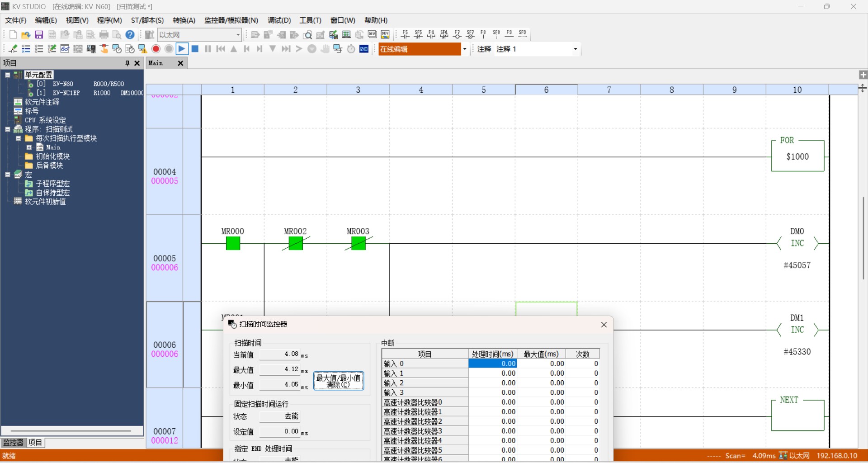Select the MR000 contact in ladder
This screenshot has width=868, height=463.
(x=233, y=244)
